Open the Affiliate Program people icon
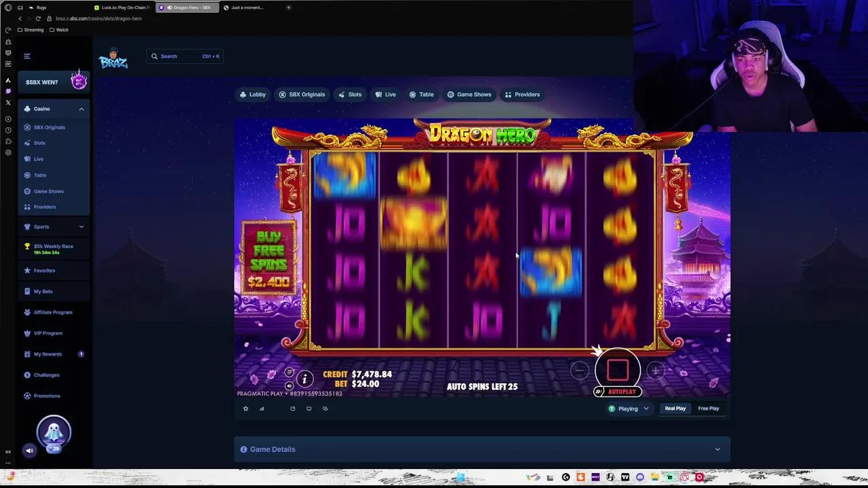 [27, 312]
